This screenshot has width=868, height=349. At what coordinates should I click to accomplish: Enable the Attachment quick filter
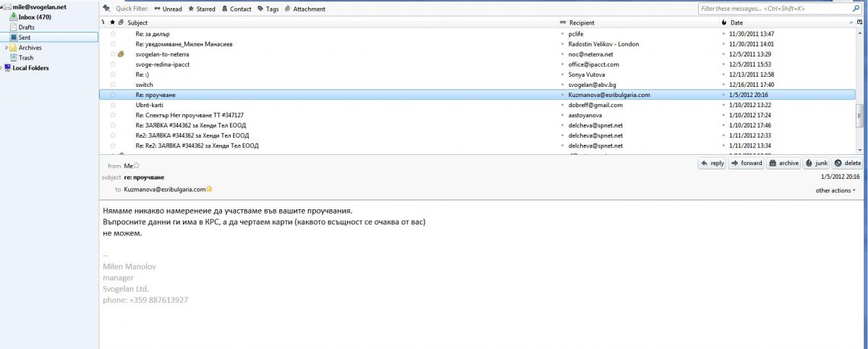coord(305,9)
